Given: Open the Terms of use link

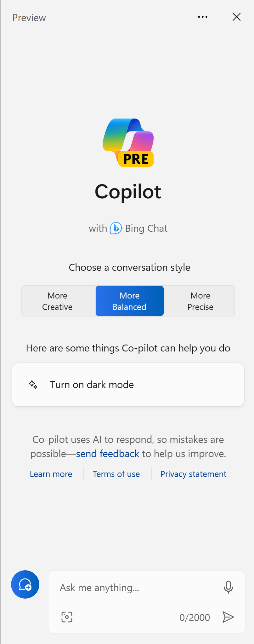Looking at the screenshot, I should (x=116, y=474).
